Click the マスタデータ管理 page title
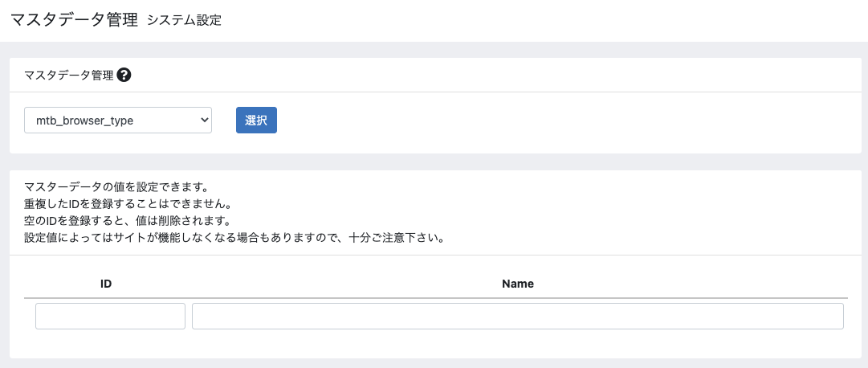Image resolution: width=868 pixels, height=368 pixels. click(x=74, y=21)
